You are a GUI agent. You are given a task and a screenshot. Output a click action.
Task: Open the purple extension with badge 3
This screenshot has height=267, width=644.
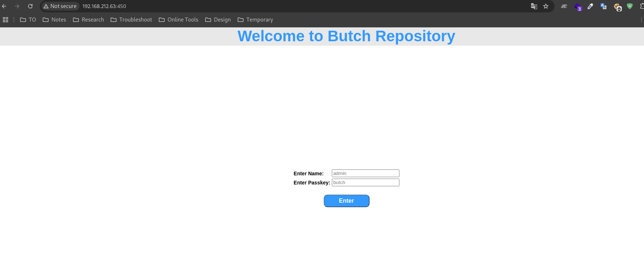click(578, 7)
